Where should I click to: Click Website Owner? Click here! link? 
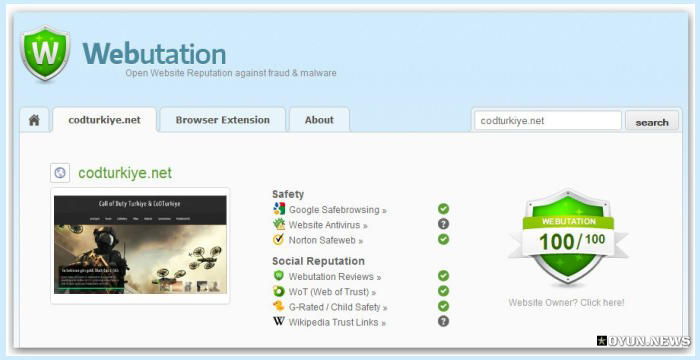(566, 302)
